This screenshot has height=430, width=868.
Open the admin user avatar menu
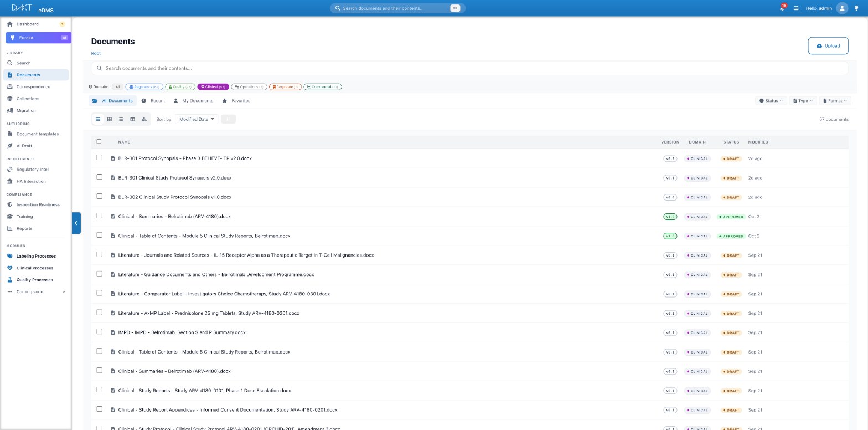point(842,8)
